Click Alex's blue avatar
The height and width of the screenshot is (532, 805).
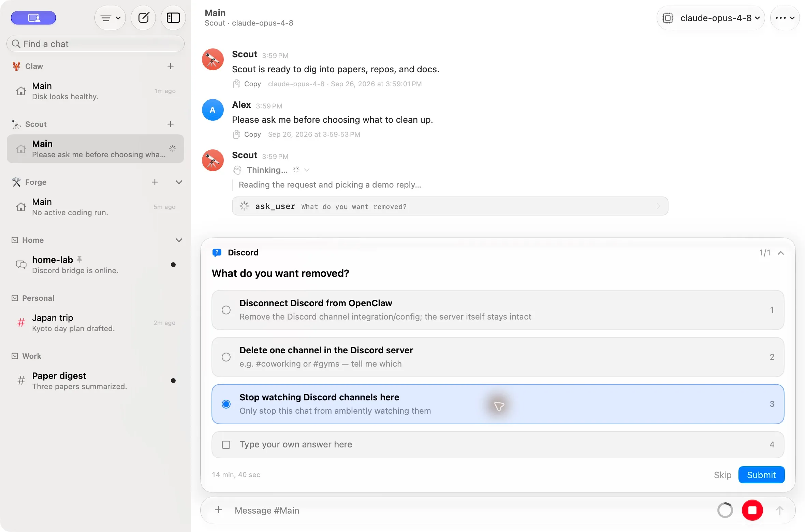[x=213, y=110]
